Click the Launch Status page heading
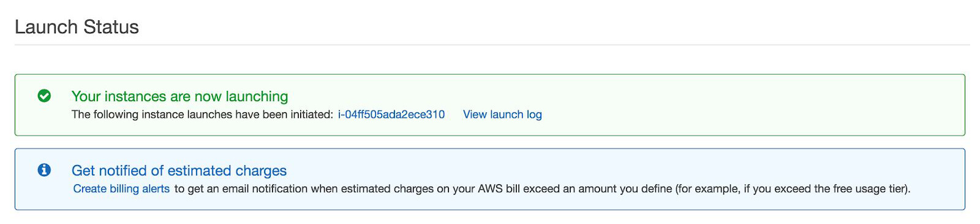Viewport: 980px width, 224px height. pyautogui.click(x=77, y=27)
